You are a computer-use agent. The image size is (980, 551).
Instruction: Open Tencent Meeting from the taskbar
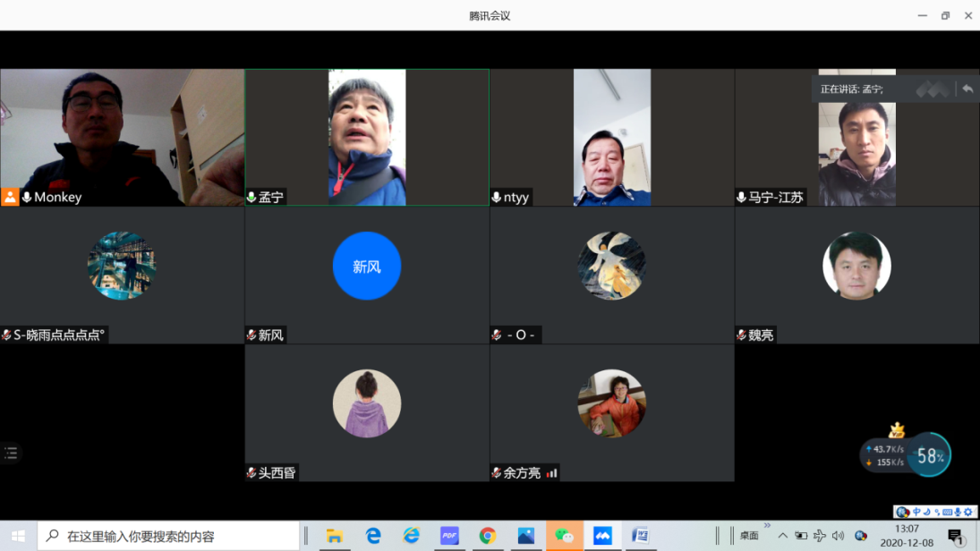602,536
